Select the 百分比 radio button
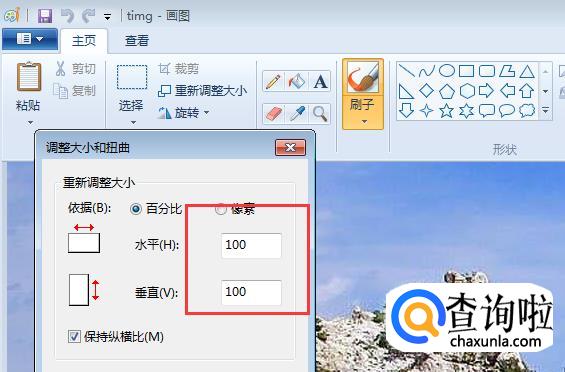565x372 pixels. [x=135, y=209]
